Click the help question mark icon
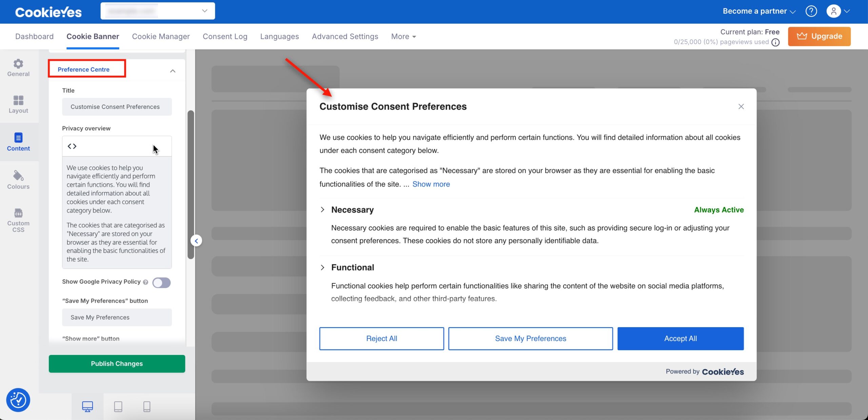 (x=811, y=11)
